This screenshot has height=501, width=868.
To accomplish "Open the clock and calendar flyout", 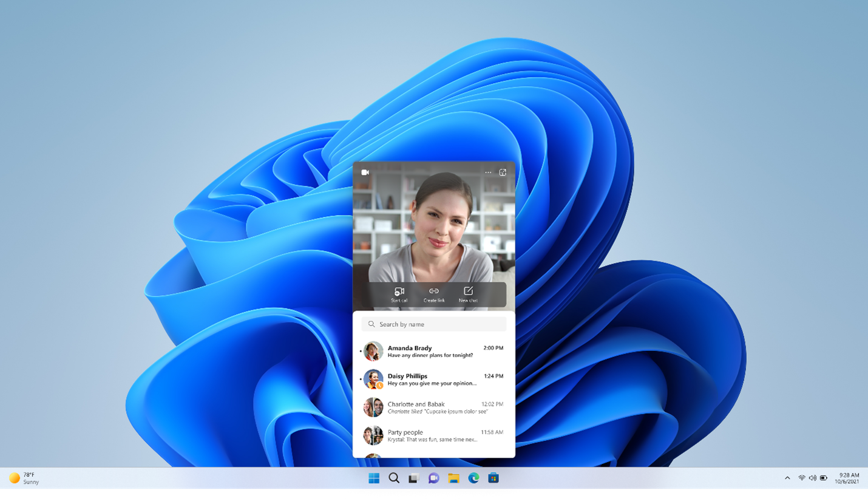I will [847, 478].
